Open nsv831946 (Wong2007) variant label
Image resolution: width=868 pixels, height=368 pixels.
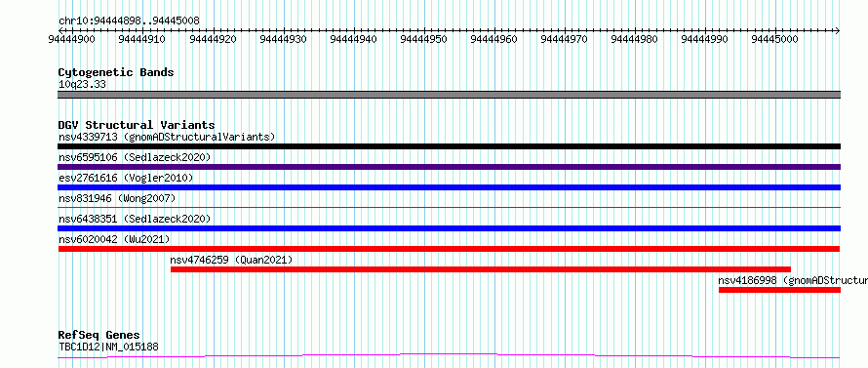coord(117,198)
